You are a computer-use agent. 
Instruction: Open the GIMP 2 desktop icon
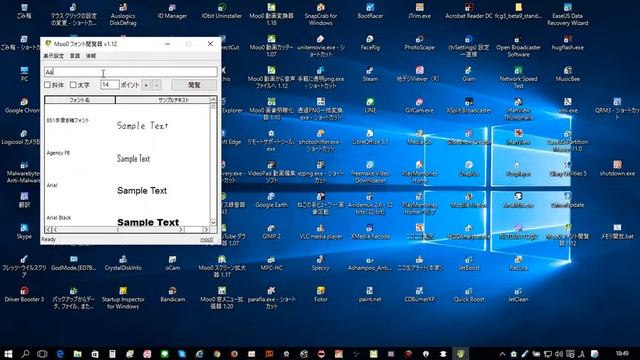click(271, 232)
